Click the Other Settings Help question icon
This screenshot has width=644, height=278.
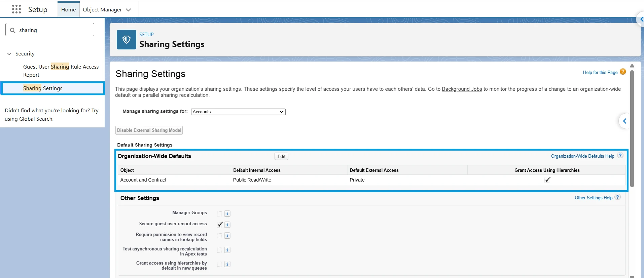coord(618,197)
